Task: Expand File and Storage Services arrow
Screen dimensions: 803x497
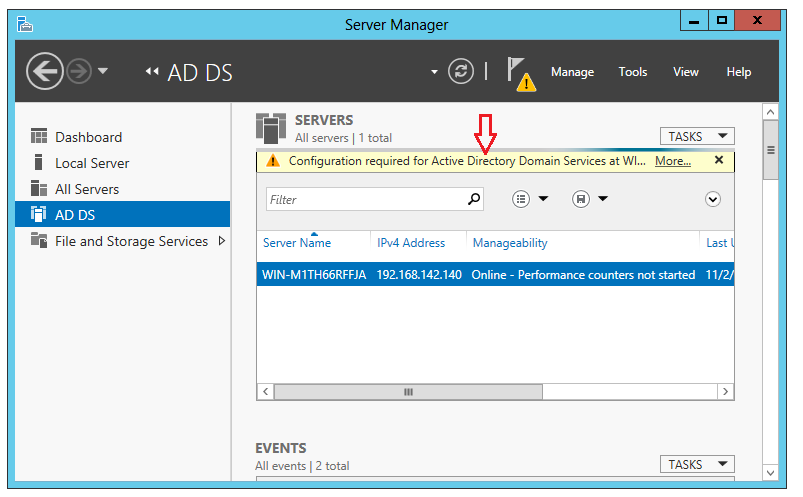Action: click(222, 241)
